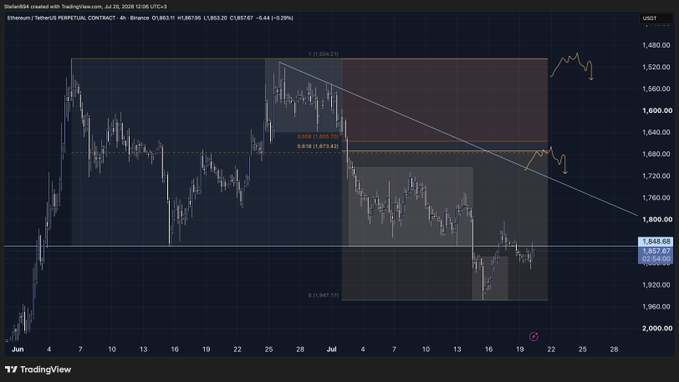Viewport: 679px width, 382px height.
Task: Click the 1,680.00 price axis label
Action: tap(656, 154)
